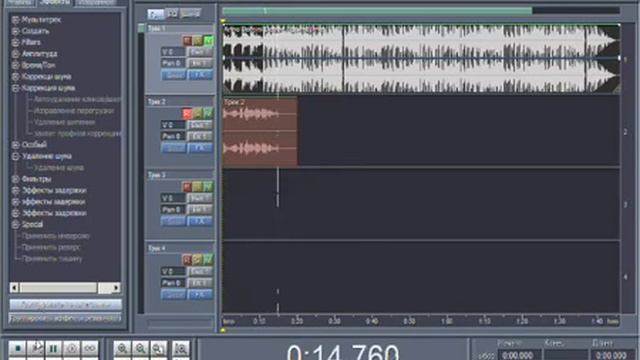The width and height of the screenshot is (640, 360).
Task: Click the V 0 volume field of Трек 1
Action: click(173, 52)
